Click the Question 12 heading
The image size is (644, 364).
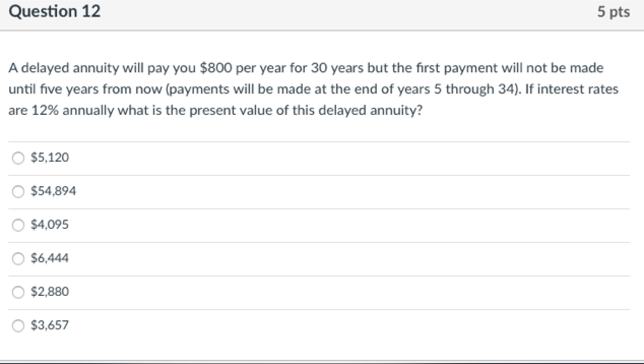pyautogui.click(x=55, y=11)
